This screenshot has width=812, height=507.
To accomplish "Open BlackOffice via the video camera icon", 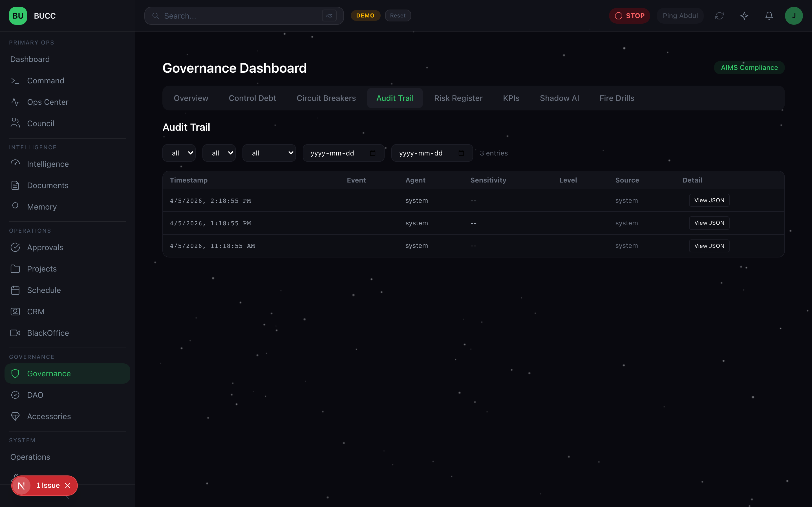I will [15, 333].
